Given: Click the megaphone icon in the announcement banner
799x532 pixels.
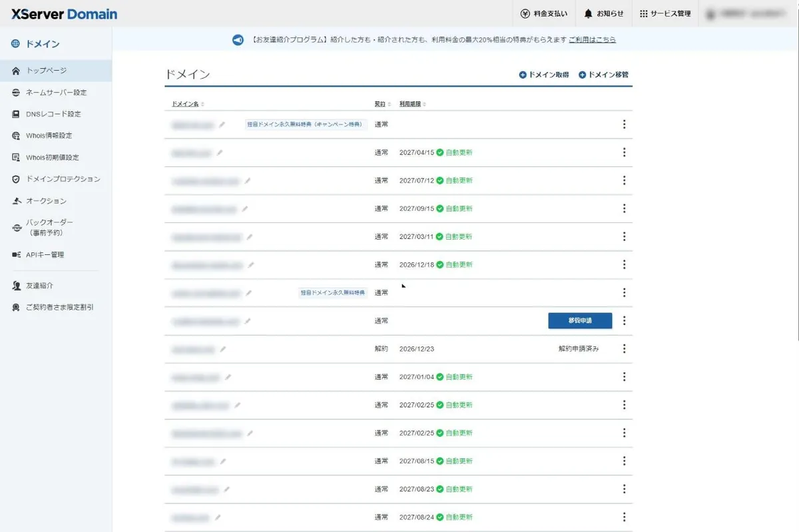Looking at the screenshot, I should [x=238, y=40].
